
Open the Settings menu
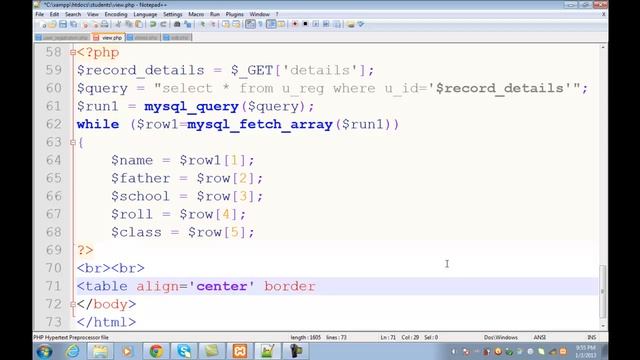173,14
